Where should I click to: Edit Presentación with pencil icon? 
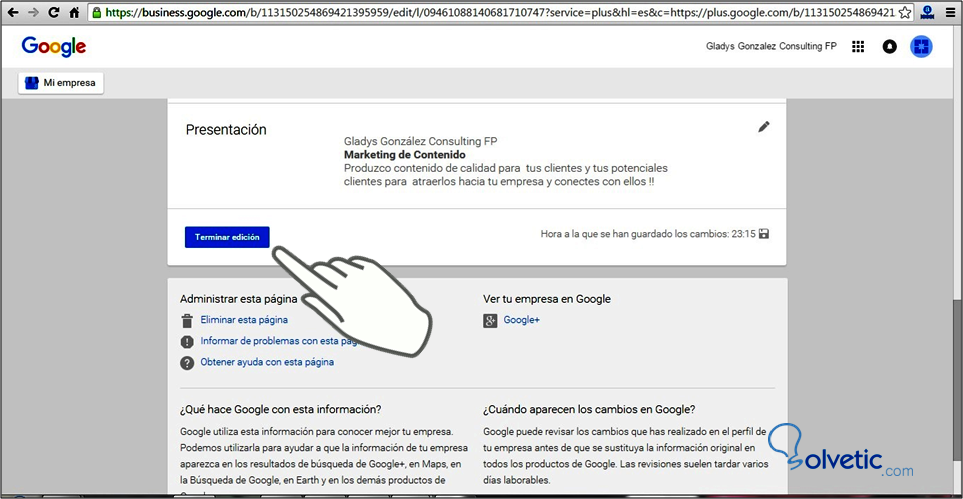pyautogui.click(x=763, y=127)
